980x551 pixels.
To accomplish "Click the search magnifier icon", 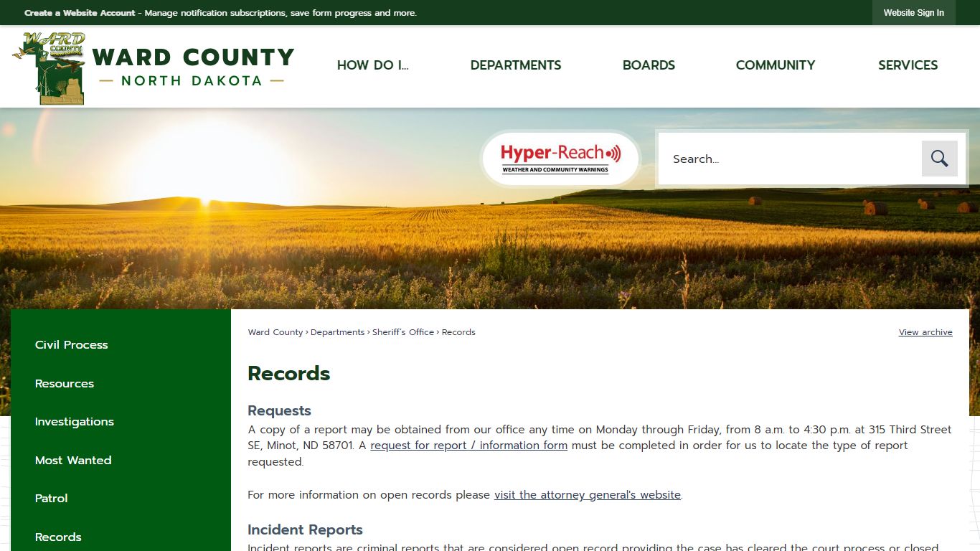I will pos(939,159).
